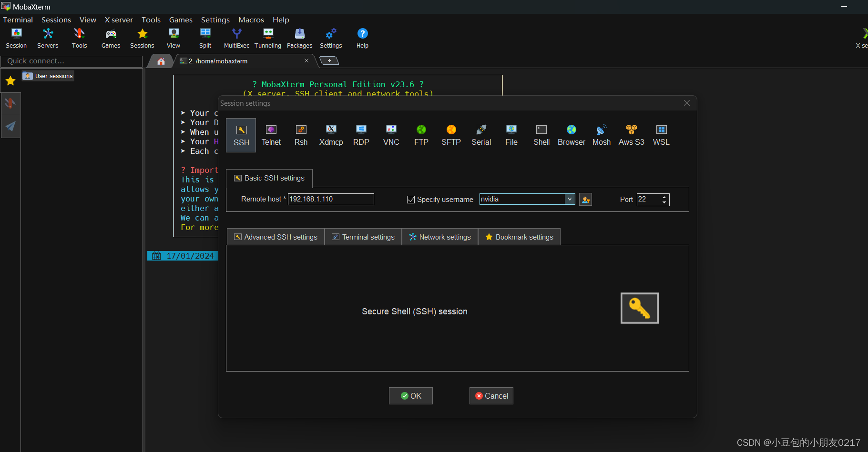The height and width of the screenshot is (452, 868).
Task: Open the Terminal menu
Action: [x=18, y=20]
